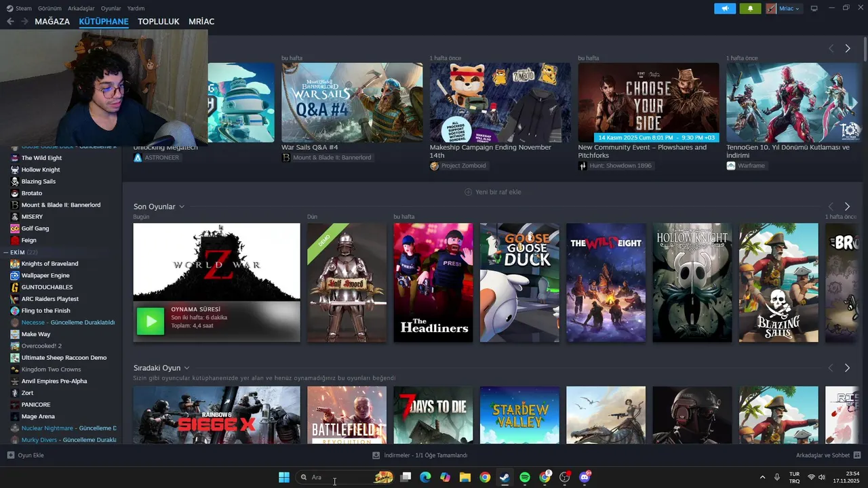Select Kingdom Two Crowns in sidebar
Viewport: 868px width, 488px height.
[51, 369]
